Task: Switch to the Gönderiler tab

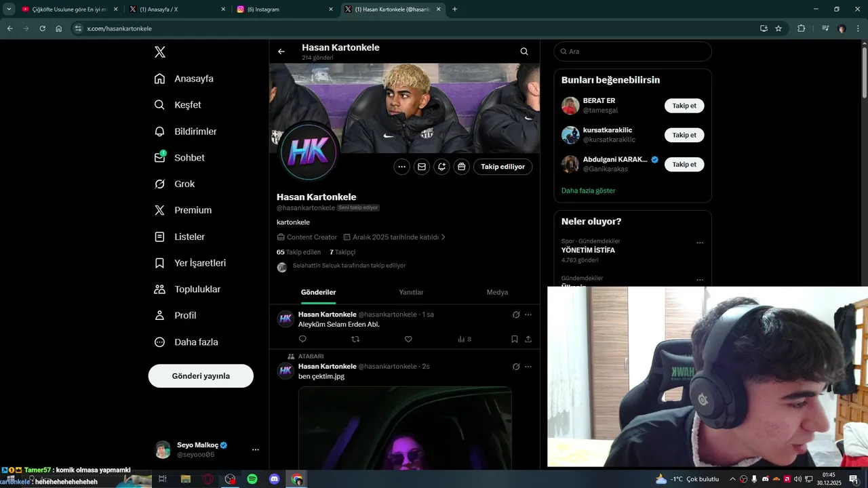Action: pos(319,292)
